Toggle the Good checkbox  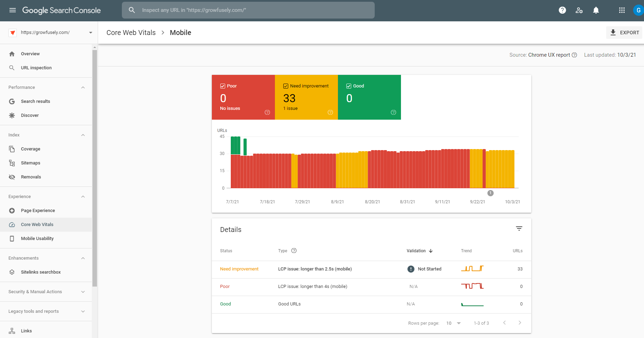pyautogui.click(x=349, y=86)
